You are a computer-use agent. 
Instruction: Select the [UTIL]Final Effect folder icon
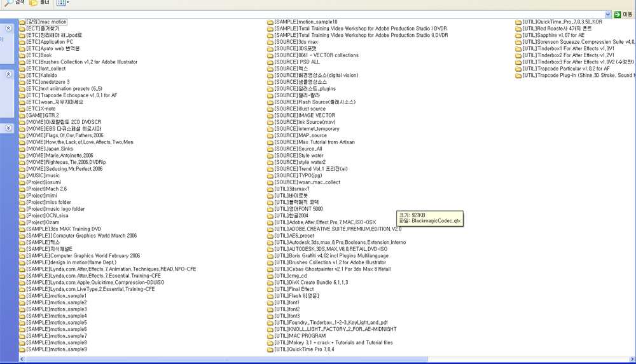pos(270,289)
